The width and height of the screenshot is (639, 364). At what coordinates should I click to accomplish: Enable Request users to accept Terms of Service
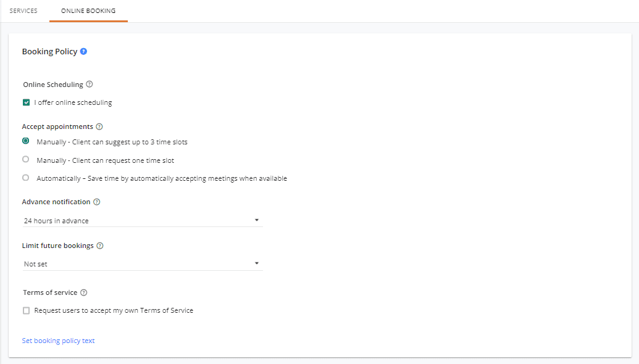pyautogui.click(x=26, y=310)
